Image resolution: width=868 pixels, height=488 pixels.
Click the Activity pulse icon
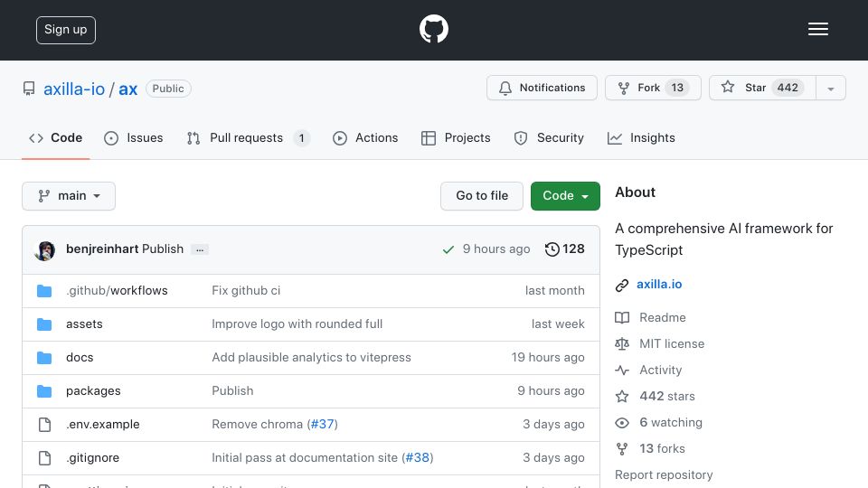click(x=622, y=371)
